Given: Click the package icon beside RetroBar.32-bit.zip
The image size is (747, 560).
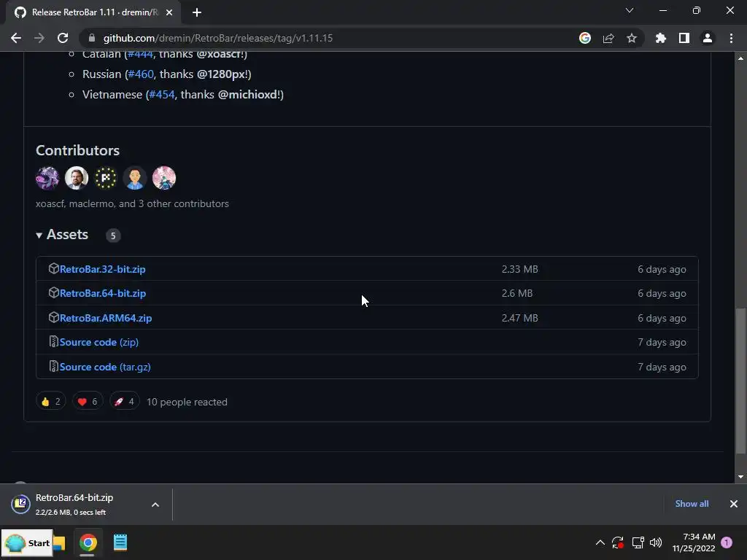Looking at the screenshot, I should tap(54, 268).
